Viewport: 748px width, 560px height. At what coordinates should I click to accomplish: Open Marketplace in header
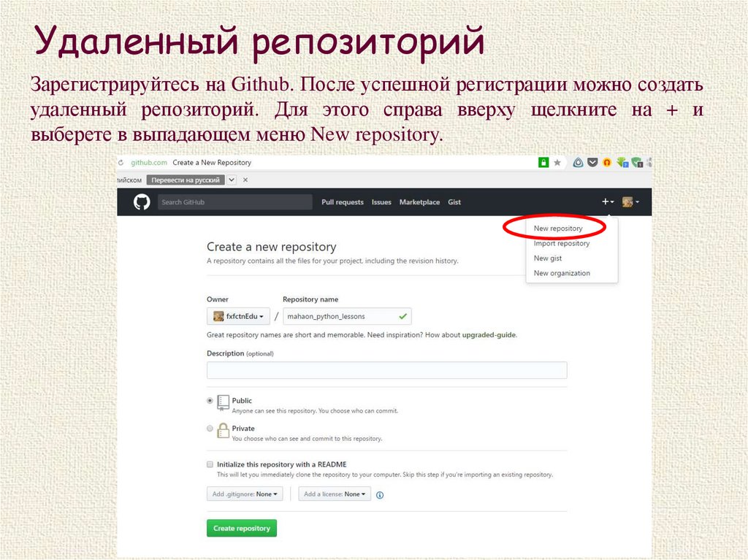419,202
